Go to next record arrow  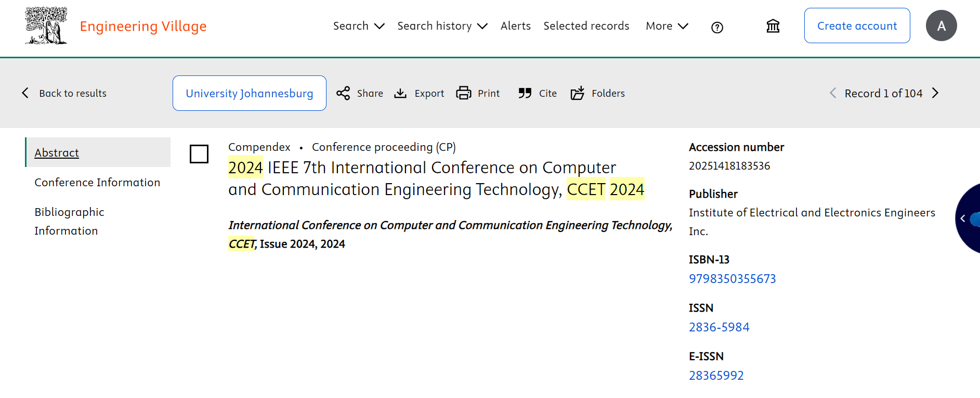pos(935,93)
